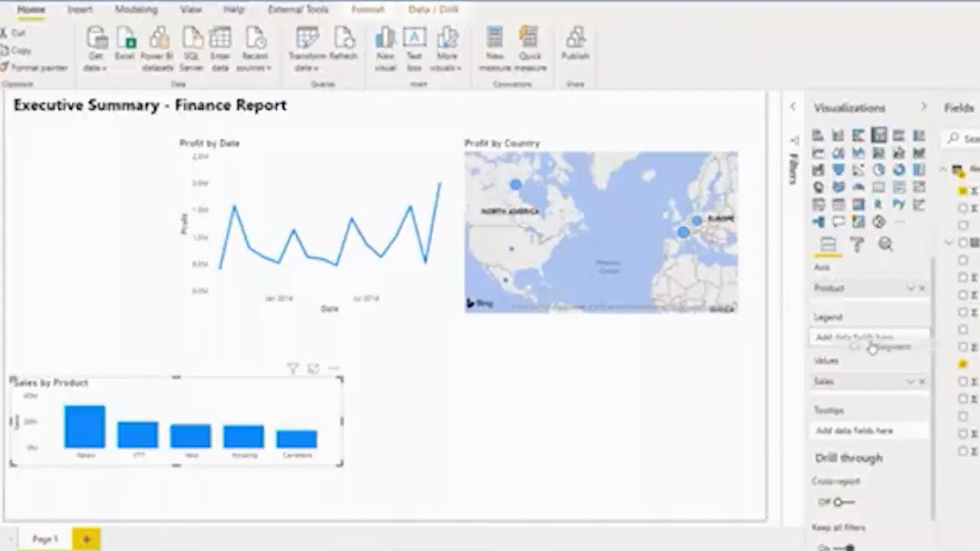Toggle Cross-report drill through on
Image resolution: width=980 pixels, height=551 pixels.
841,502
